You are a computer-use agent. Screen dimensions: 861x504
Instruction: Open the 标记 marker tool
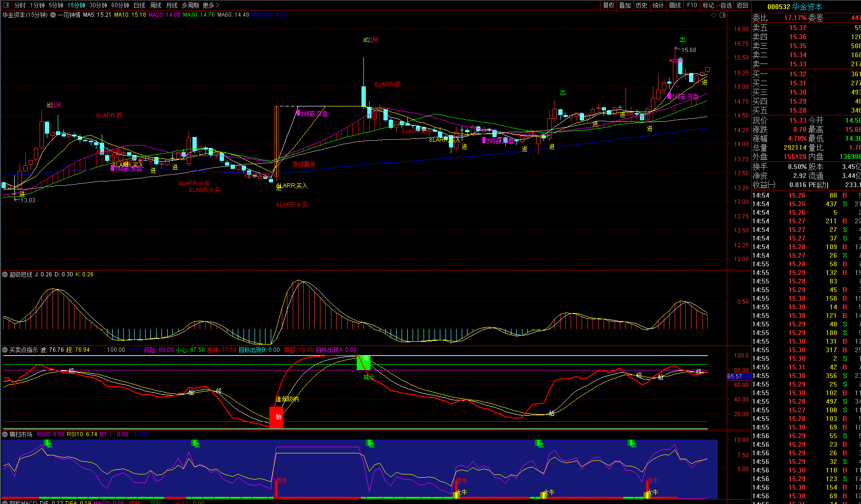(708, 5)
